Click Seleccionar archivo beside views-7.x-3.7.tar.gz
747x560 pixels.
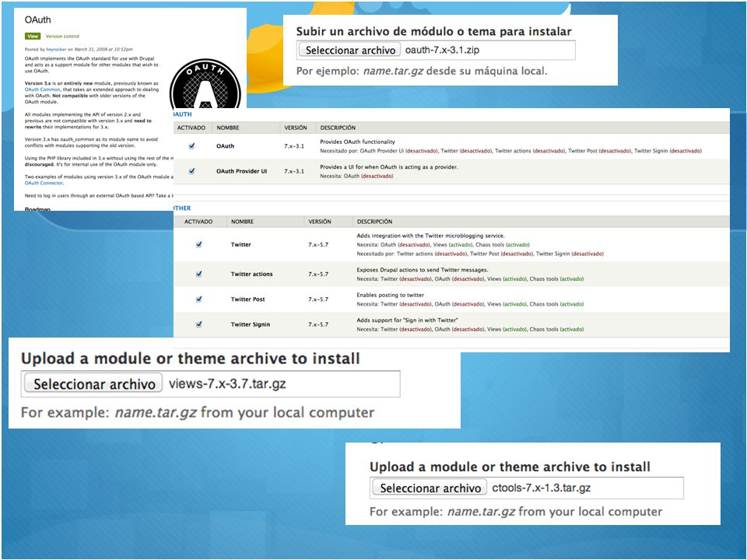(x=94, y=384)
